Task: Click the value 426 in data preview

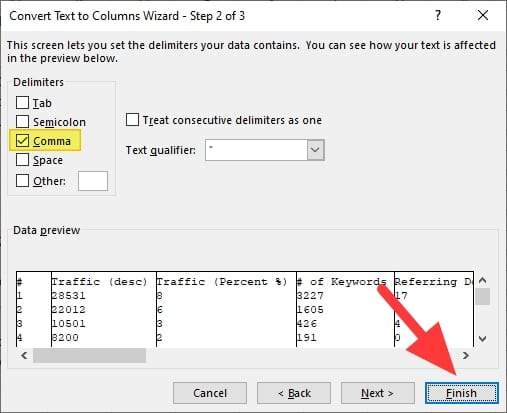Action: pyautogui.click(x=307, y=324)
